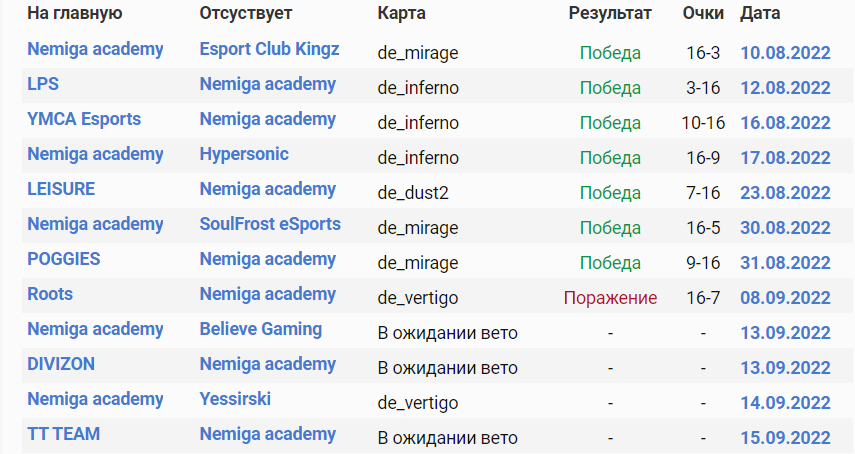Click the 23.08.2022 match date
Image resolution: width=855 pixels, height=454 pixels.
click(x=785, y=192)
